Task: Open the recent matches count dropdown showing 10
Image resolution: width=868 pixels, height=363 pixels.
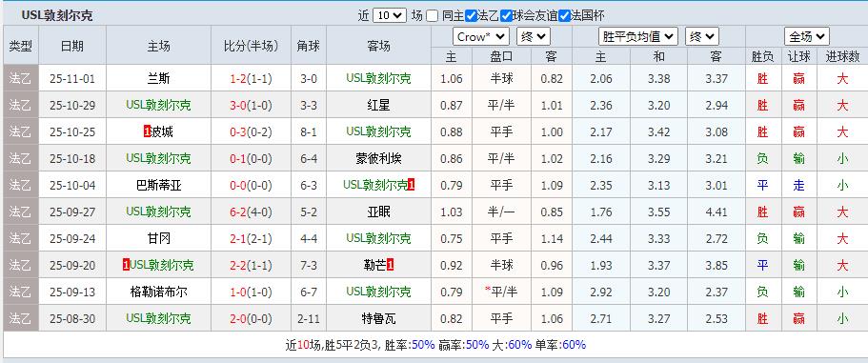Action: click(389, 15)
